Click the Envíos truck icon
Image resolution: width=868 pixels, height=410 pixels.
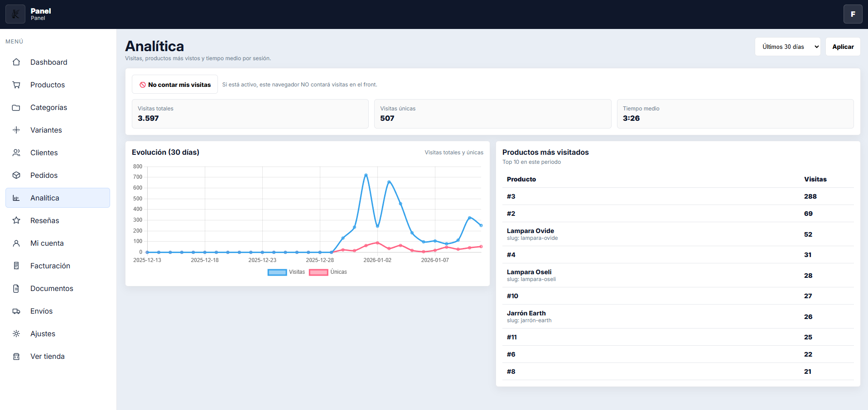tap(16, 311)
